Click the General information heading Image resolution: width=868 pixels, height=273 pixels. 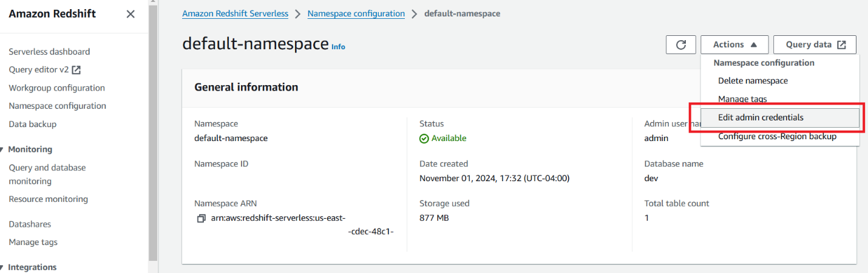[246, 87]
